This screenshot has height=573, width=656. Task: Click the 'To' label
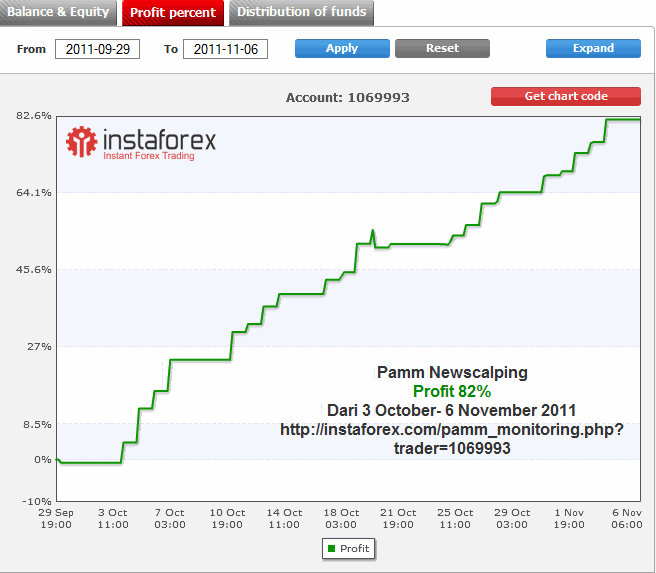pyautogui.click(x=171, y=49)
